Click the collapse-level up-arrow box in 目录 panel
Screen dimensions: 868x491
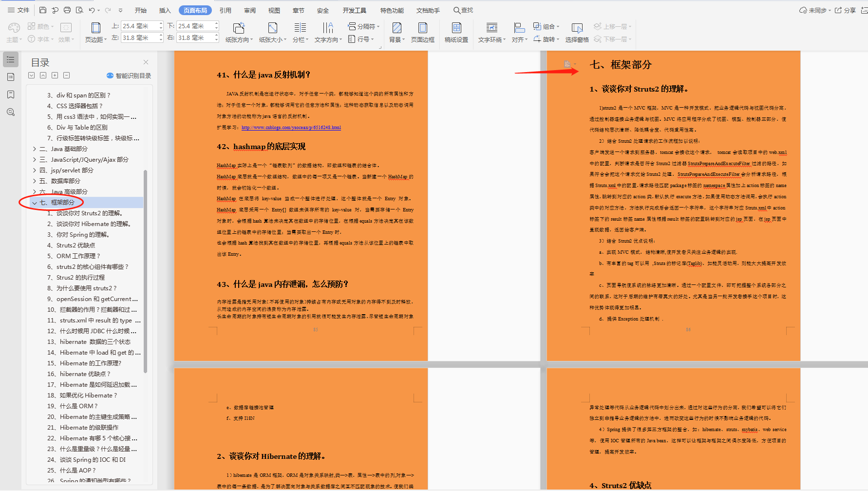pos(43,75)
